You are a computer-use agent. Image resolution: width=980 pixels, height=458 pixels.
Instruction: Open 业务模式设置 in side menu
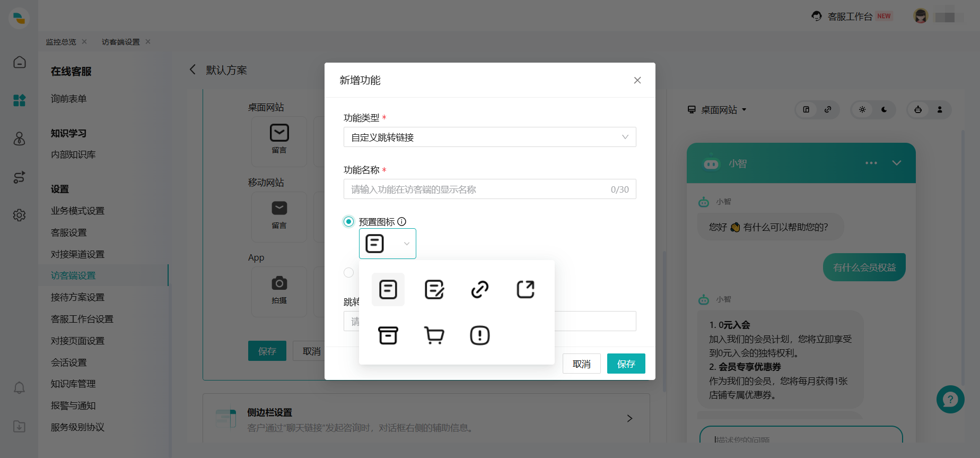tap(77, 211)
